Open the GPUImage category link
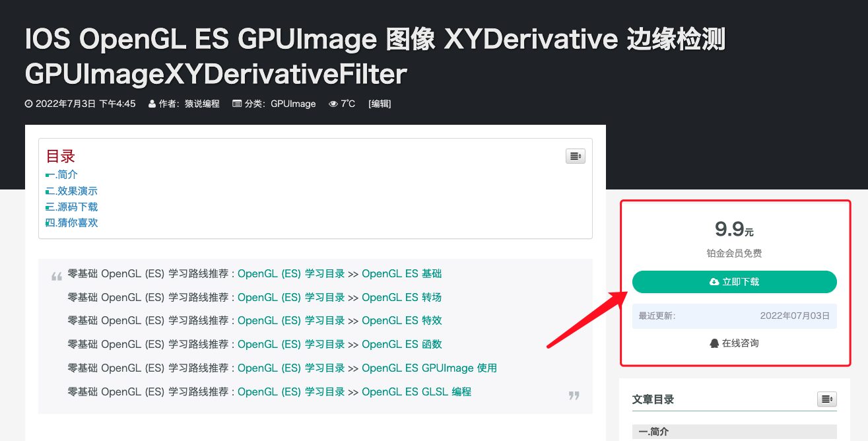The height and width of the screenshot is (441, 868). coord(293,104)
